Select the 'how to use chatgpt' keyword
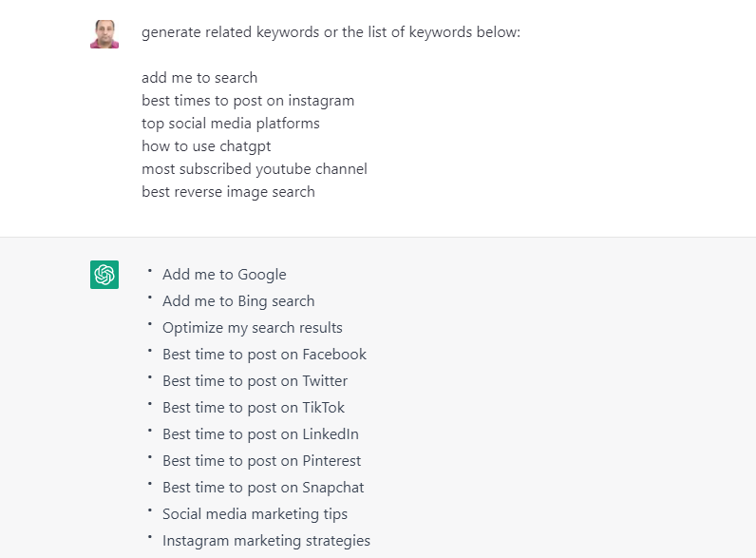756x558 pixels. pos(206,146)
